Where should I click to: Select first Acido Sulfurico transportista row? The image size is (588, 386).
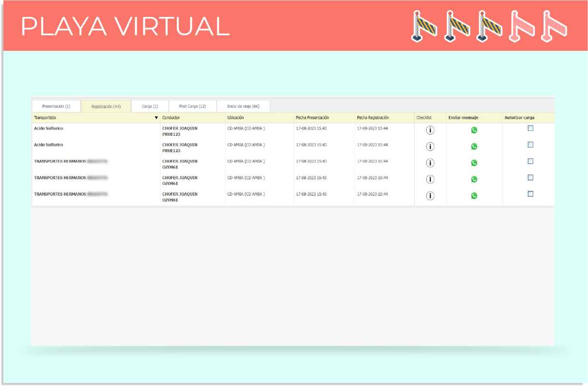tap(48, 129)
